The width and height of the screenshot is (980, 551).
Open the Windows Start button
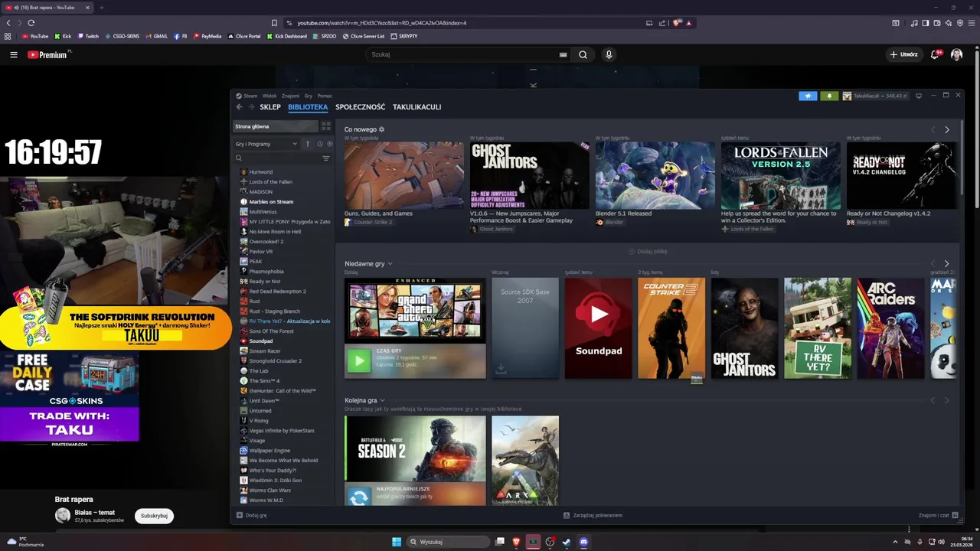[x=397, y=542]
